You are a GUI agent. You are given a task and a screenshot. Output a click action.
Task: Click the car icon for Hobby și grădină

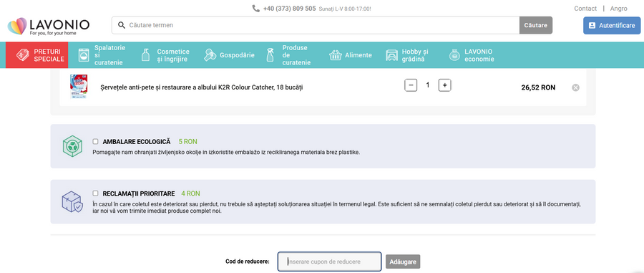coord(392,55)
